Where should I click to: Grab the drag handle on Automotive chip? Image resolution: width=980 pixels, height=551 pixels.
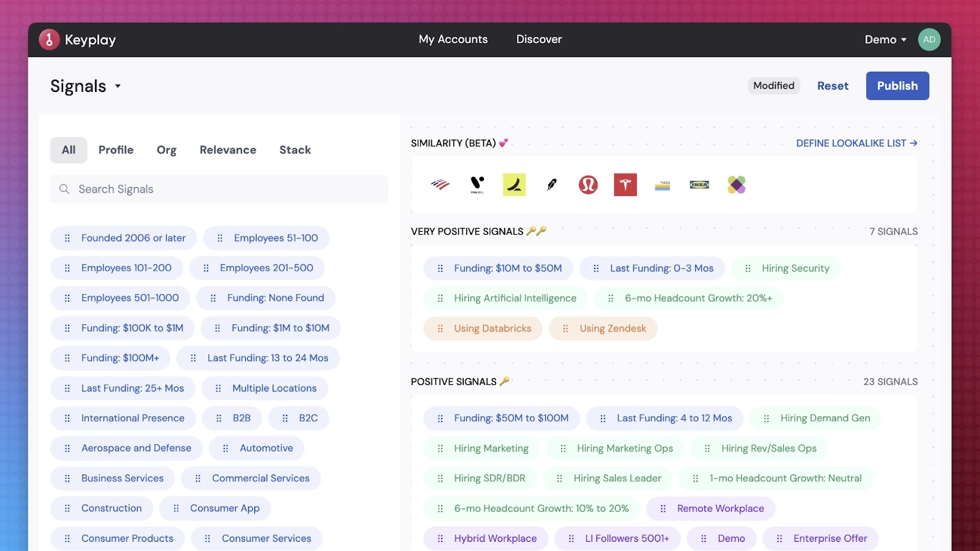click(226, 448)
